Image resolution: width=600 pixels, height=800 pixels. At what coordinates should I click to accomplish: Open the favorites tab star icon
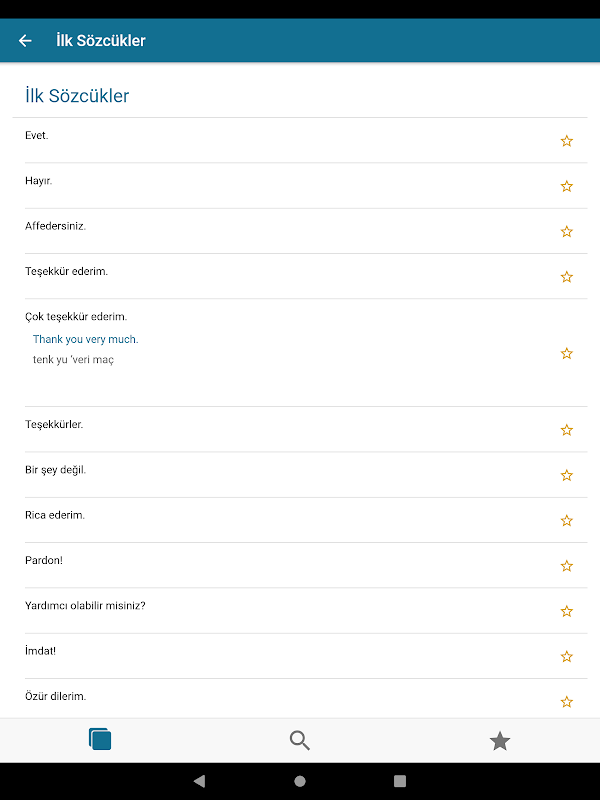[500, 741]
